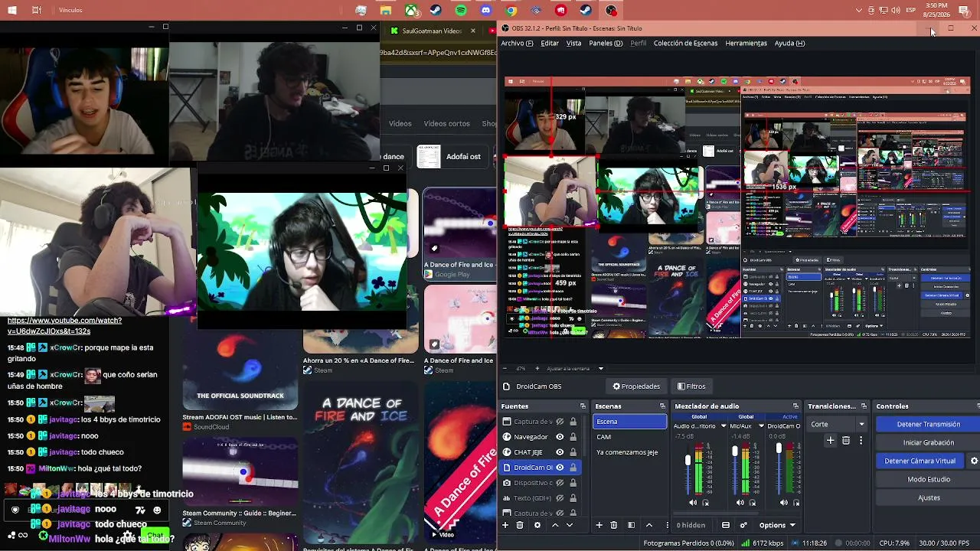
Task: Open Windows Start menu
Action: coord(11,10)
